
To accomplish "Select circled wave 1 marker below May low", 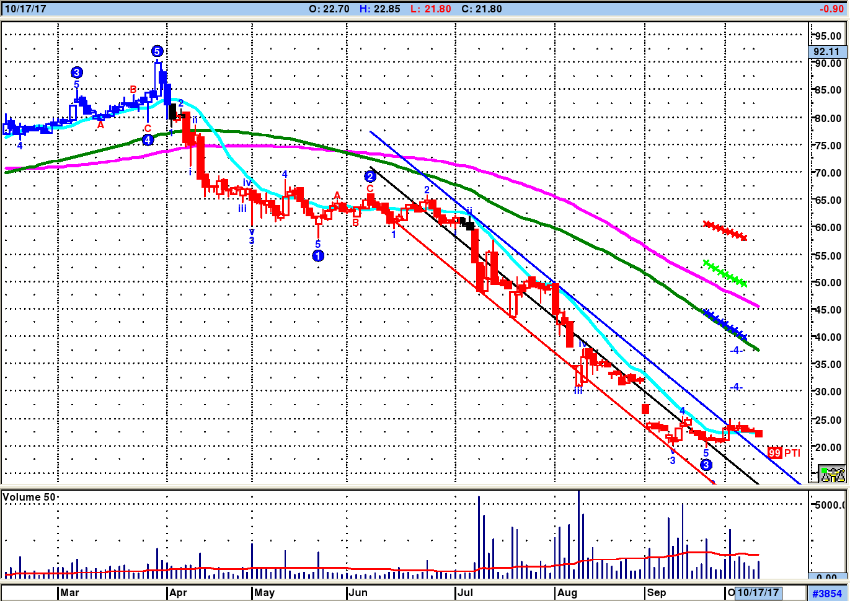I will coord(318,256).
